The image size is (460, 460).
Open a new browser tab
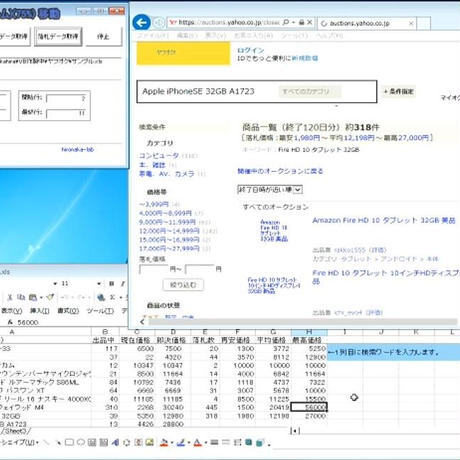click(424, 23)
